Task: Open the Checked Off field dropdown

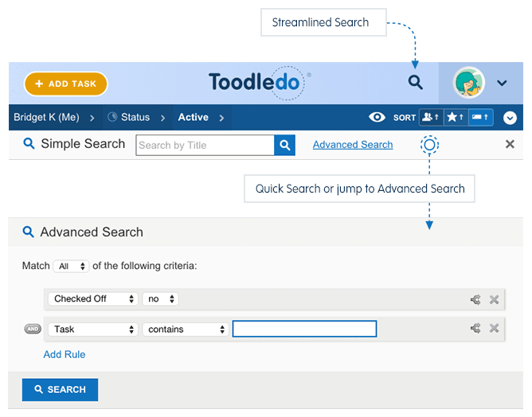Action: pos(93,299)
